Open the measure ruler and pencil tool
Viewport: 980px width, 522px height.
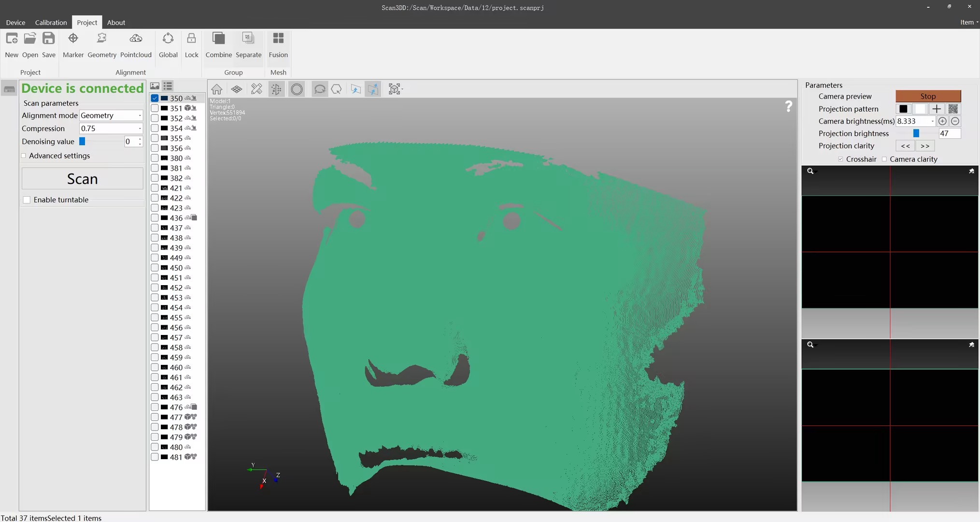point(256,89)
